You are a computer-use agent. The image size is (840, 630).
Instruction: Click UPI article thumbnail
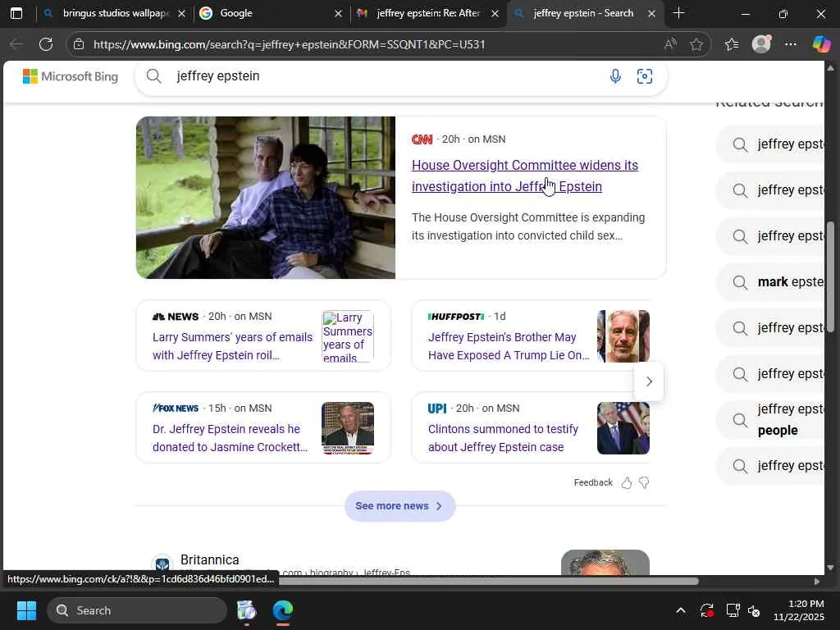[x=623, y=428]
